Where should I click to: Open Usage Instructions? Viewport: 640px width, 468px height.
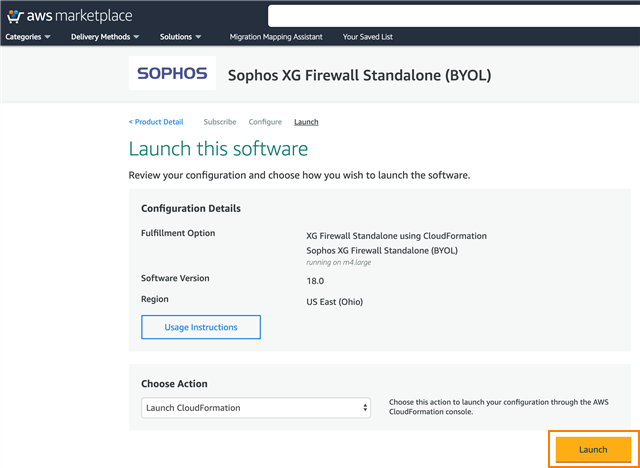200,327
